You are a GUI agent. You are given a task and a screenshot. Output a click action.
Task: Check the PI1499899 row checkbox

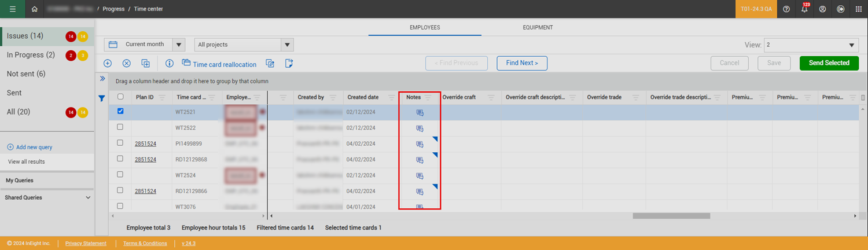[x=120, y=142]
